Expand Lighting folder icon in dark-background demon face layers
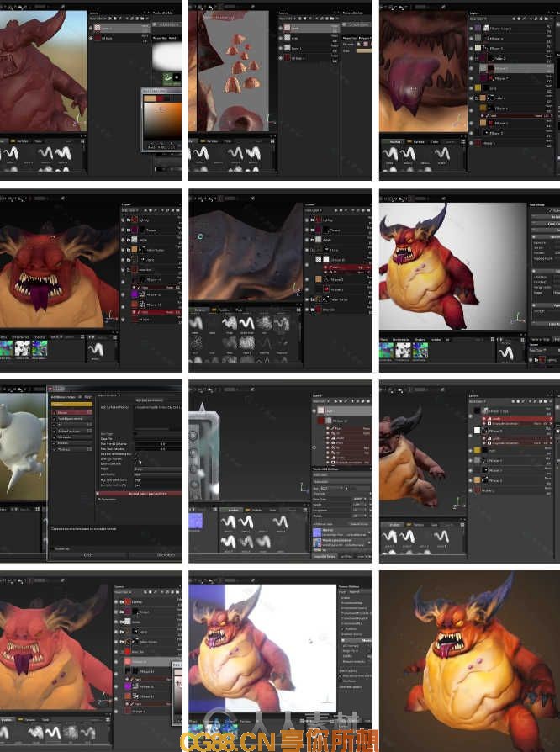 pyautogui.click(x=129, y=220)
